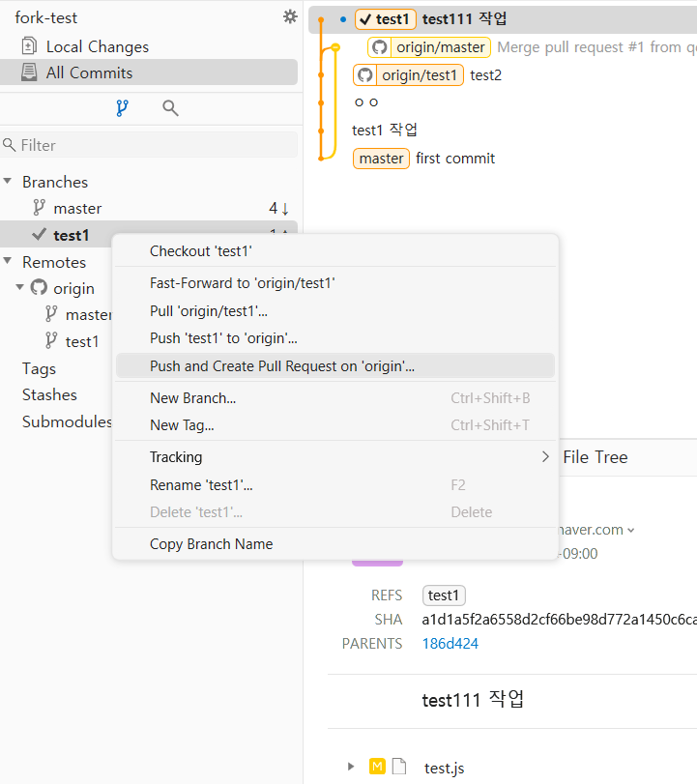Expand the test.js file diff
Viewport: 697px width, 784px height.
(351, 766)
